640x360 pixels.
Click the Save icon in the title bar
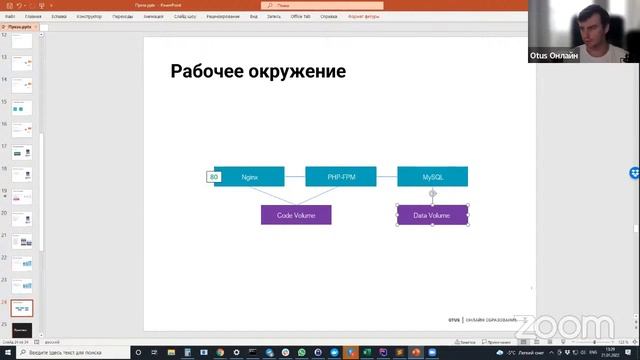pyautogui.click(x=10, y=6)
